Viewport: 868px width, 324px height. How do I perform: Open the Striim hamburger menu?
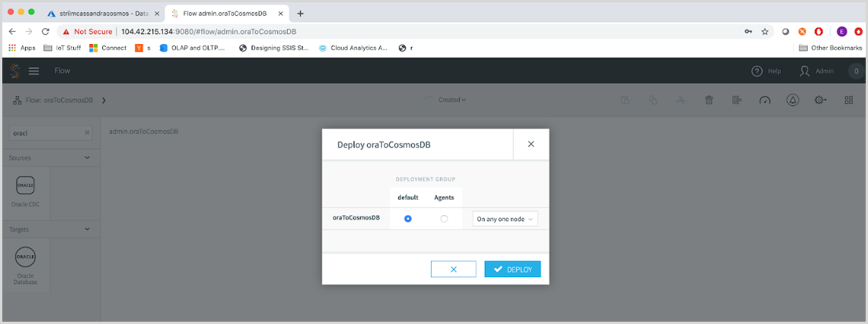(34, 71)
